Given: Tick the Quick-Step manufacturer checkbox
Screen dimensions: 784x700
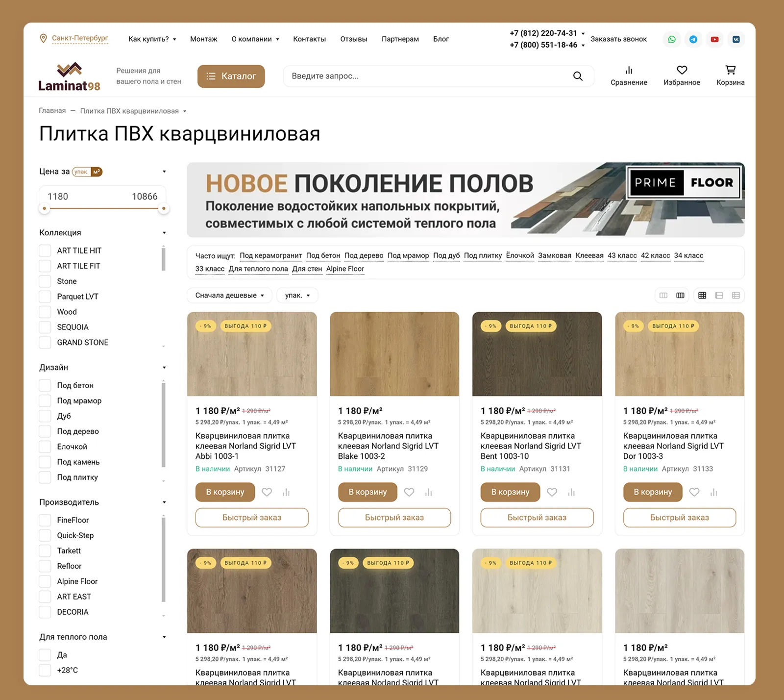Looking at the screenshot, I should pyautogui.click(x=45, y=535).
